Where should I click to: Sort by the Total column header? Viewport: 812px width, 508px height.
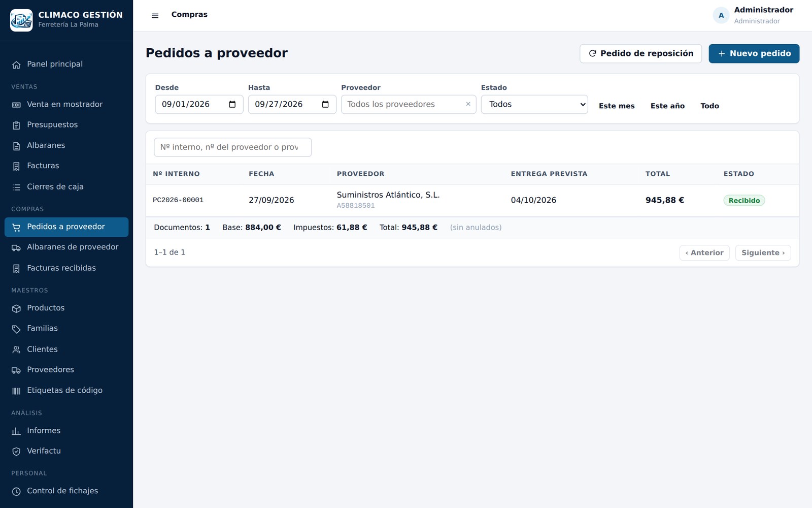click(x=658, y=174)
